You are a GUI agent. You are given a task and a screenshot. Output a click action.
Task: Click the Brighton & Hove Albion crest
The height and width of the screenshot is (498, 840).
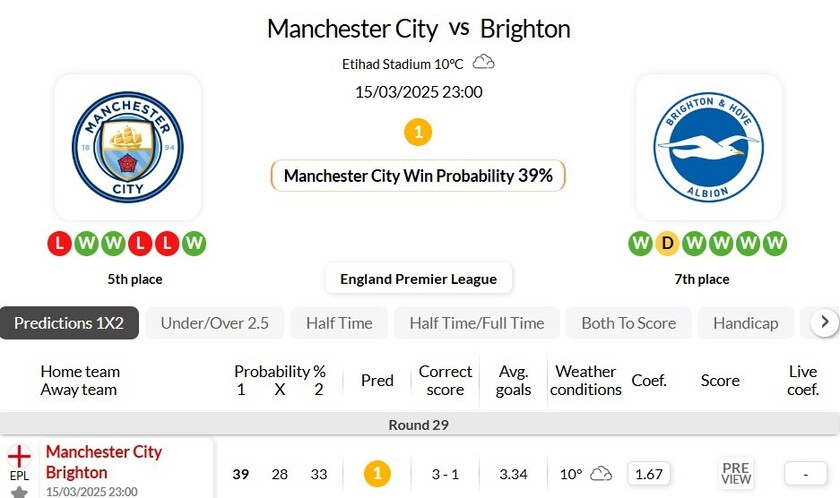tap(709, 146)
